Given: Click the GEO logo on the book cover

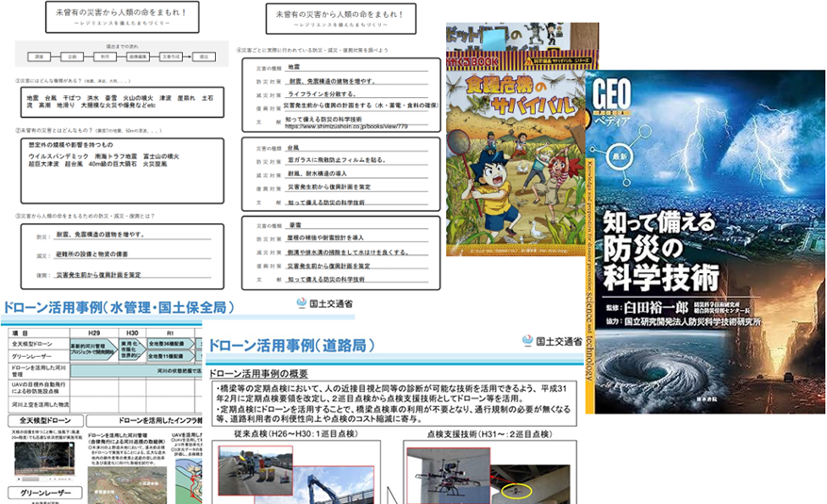Looking at the screenshot, I should coord(611,93).
